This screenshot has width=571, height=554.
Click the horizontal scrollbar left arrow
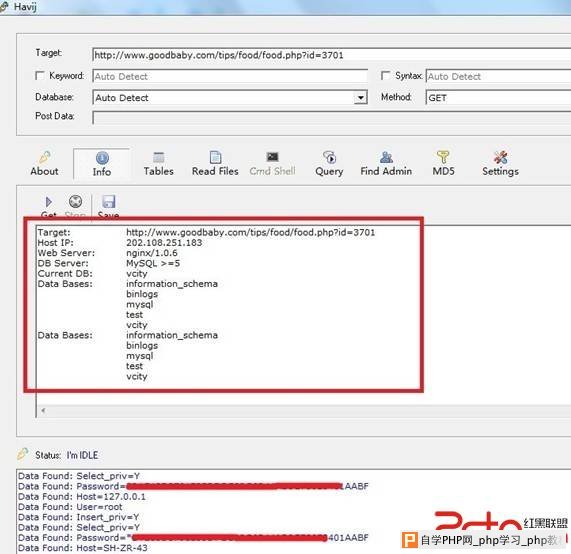click(43, 411)
